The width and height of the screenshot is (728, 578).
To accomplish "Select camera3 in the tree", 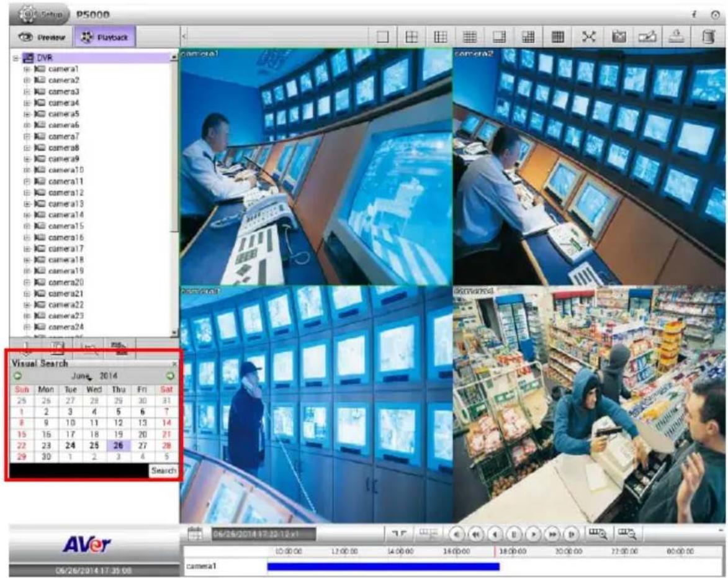I will (63, 91).
